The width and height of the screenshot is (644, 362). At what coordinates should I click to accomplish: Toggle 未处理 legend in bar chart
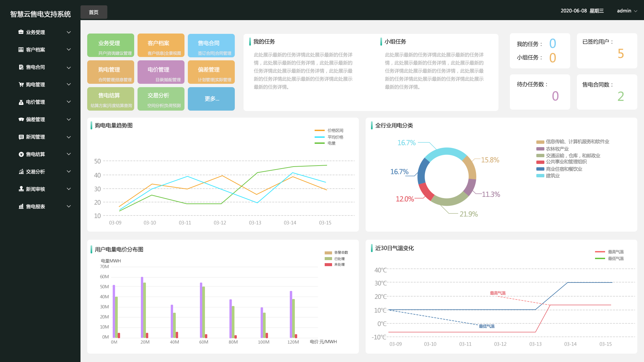[335, 264]
